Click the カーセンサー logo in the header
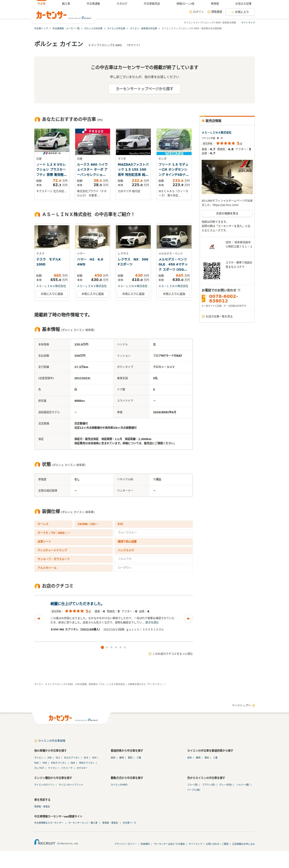289x868 pixels. (51, 15)
